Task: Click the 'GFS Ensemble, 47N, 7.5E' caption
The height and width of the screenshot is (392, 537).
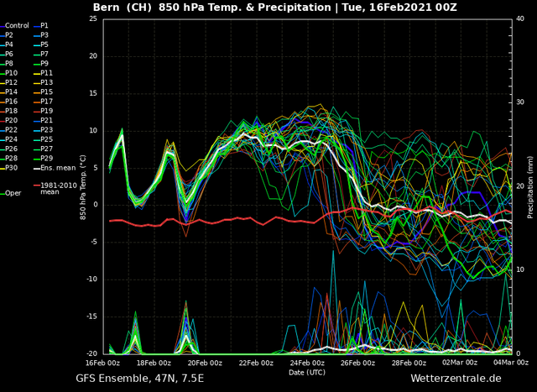Action: click(x=140, y=379)
